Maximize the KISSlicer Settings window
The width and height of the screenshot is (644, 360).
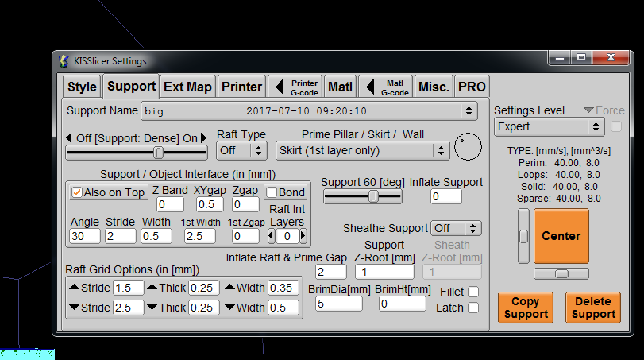(x=580, y=57)
